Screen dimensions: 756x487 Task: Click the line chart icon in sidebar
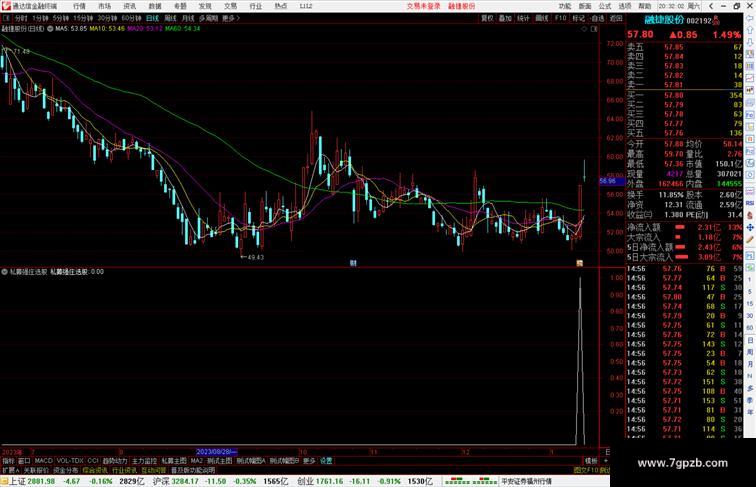point(750,78)
